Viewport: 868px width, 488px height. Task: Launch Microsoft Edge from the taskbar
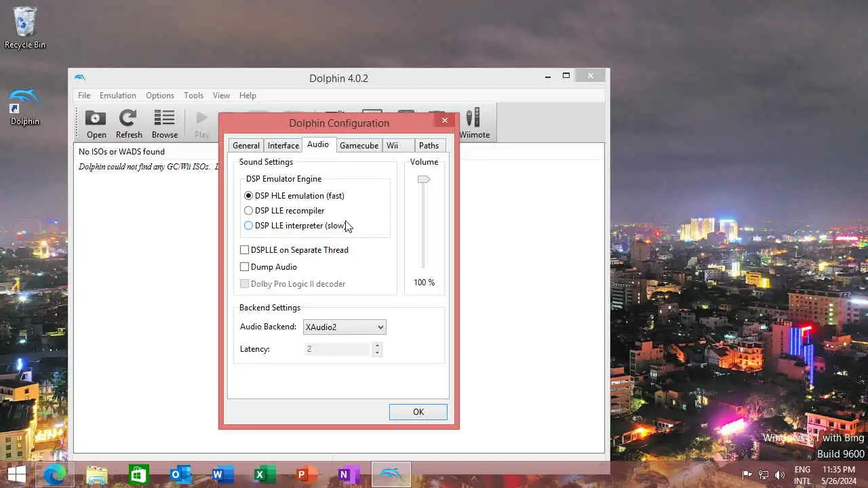(55, 474)
